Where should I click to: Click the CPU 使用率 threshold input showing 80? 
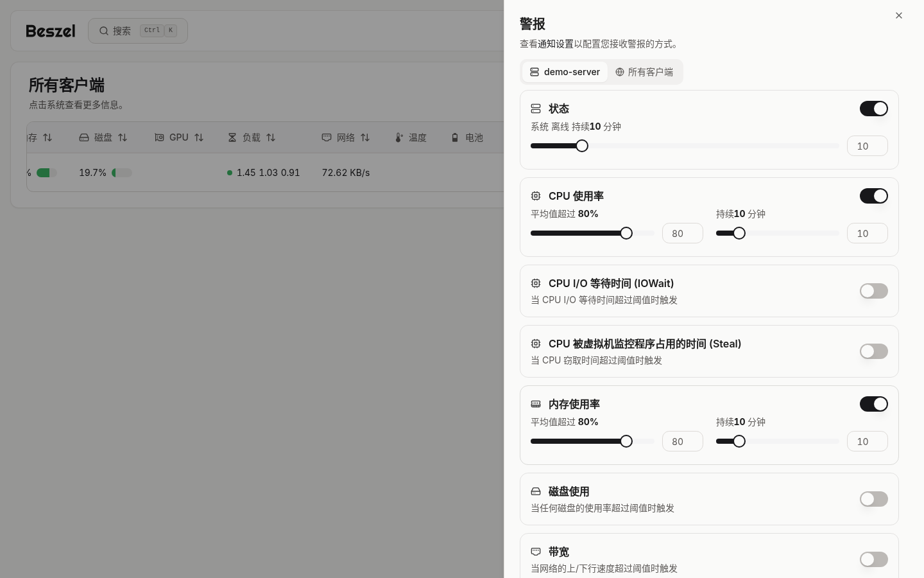pos(683,233)
